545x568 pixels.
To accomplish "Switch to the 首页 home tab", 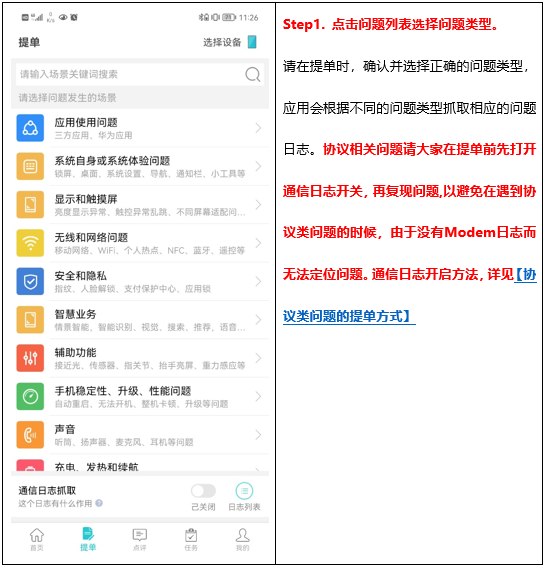I will (37, 539).
